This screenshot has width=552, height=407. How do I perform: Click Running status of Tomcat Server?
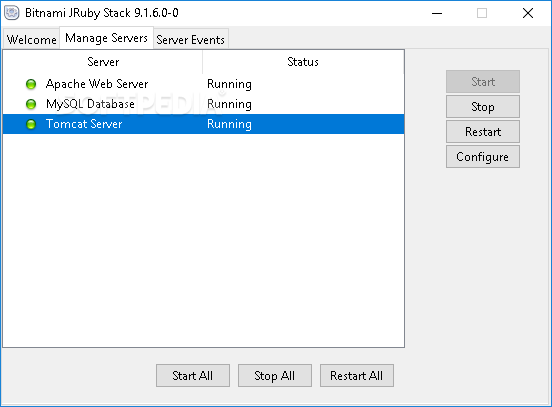229,124
